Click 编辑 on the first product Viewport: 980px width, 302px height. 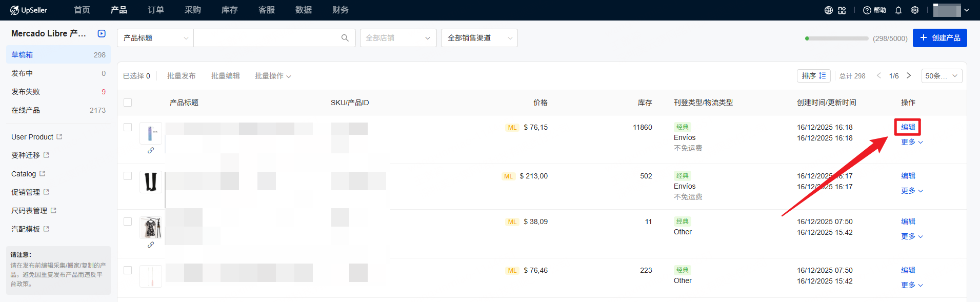tap(908, 127)
